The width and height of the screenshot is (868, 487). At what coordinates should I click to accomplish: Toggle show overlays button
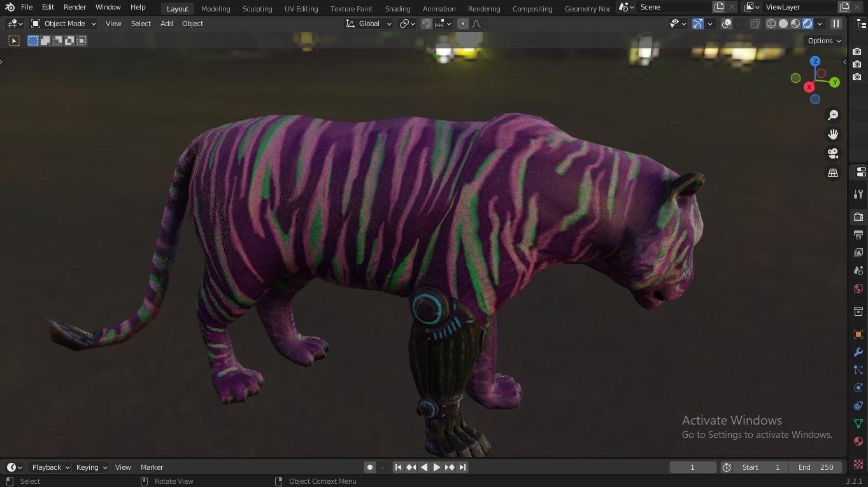click(727, 24)
